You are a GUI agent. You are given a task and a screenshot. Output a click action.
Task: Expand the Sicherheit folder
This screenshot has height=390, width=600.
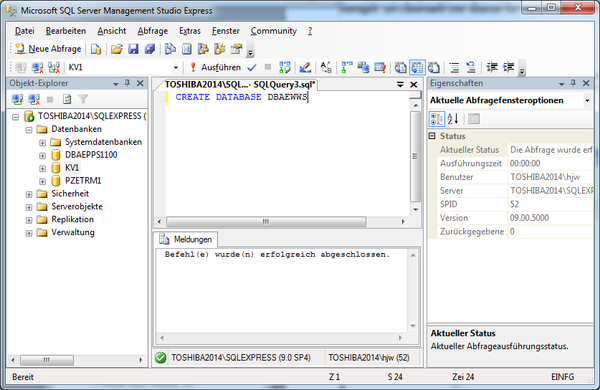(x=29, y=194)
